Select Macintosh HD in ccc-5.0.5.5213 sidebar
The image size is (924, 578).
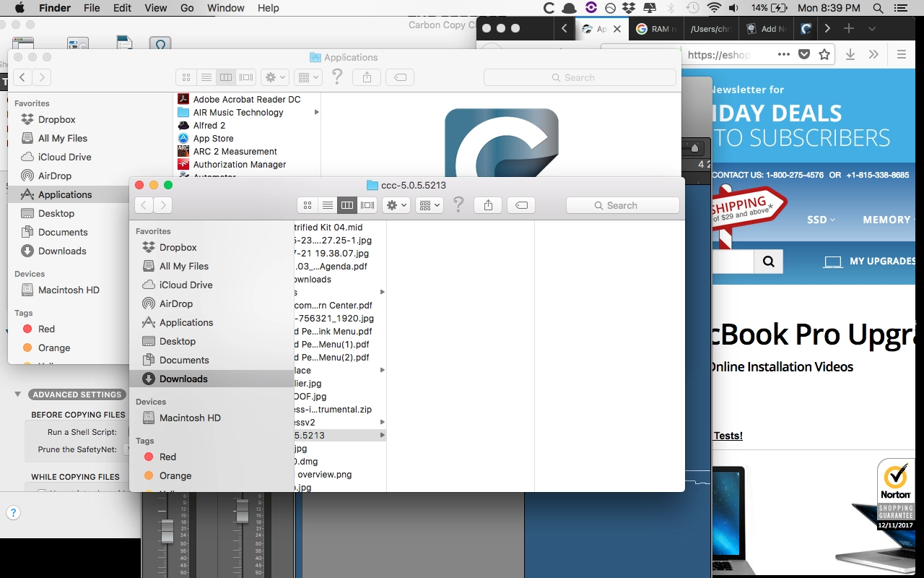(x=212, y=418)
